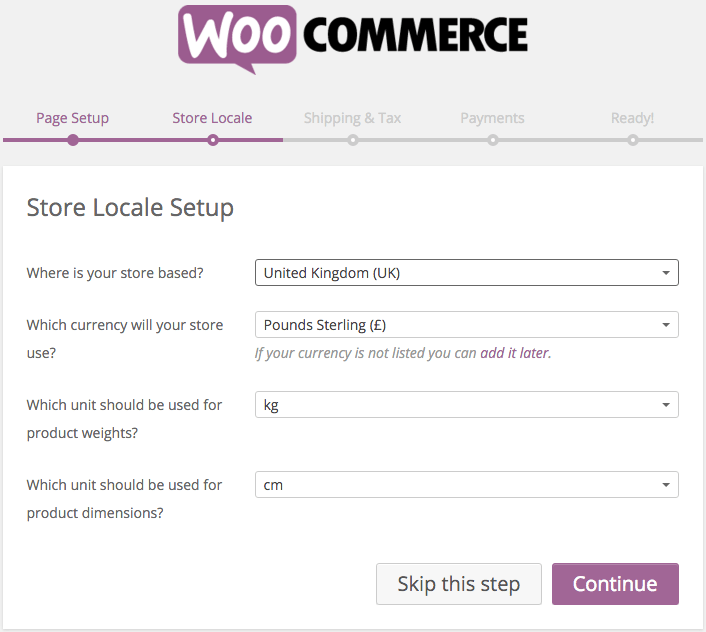This screenshot has height=632, width=706.
Task: Click the arrow on the currency selector
Action: tap(666, 325)
